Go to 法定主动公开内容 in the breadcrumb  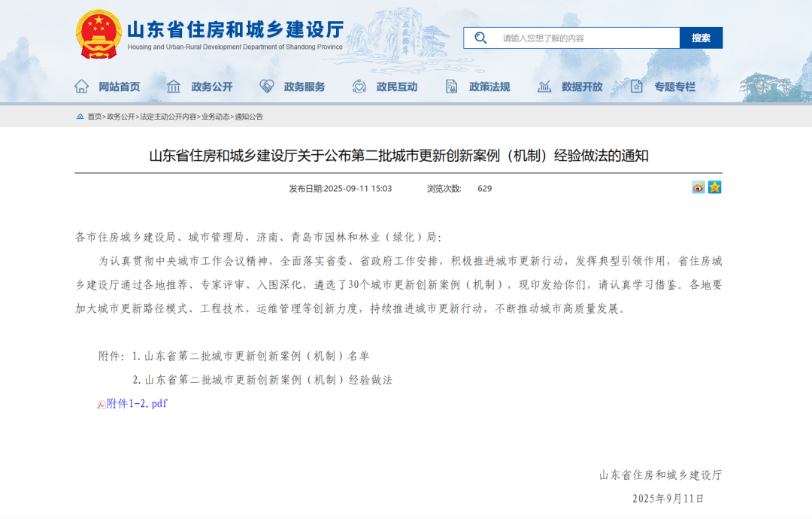click(168, 117)
